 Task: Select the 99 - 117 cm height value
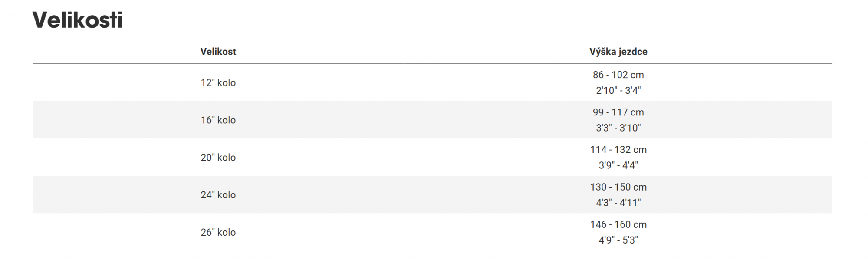618,112
